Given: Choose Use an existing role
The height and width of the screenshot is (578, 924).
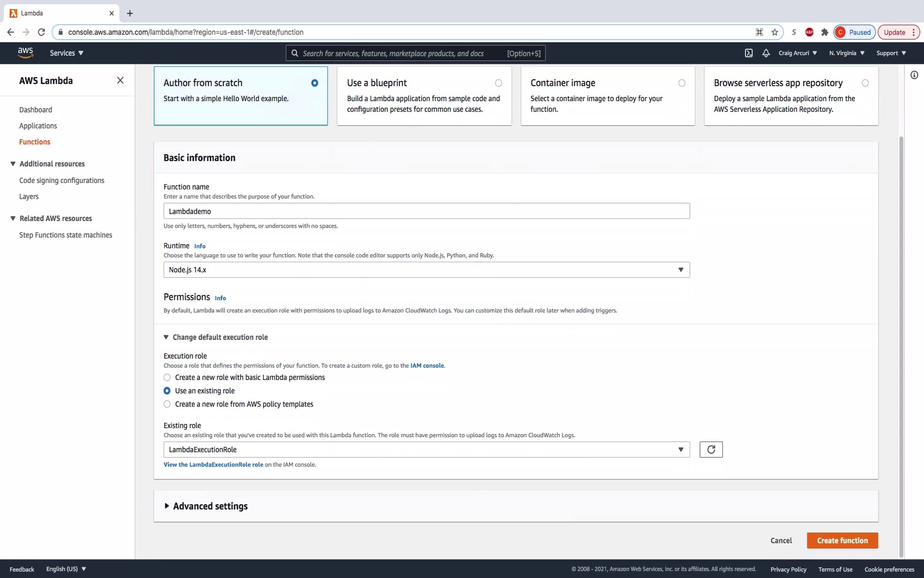Looking at the screenshot, I should 167,391.
